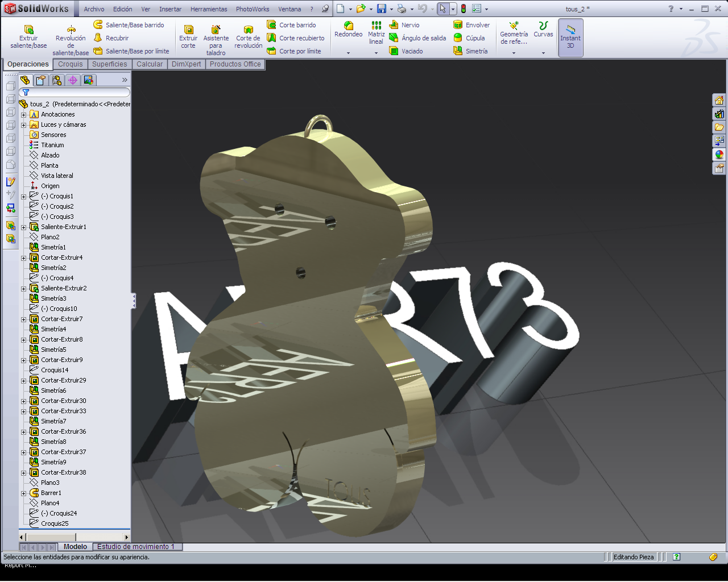Select the Redondeo fillet tool
The image size is (728, 582).
(x=348, y=29)
